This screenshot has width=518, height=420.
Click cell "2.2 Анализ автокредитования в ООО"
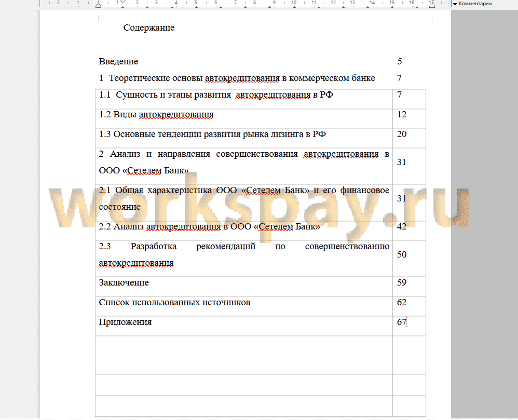(244, 231)
